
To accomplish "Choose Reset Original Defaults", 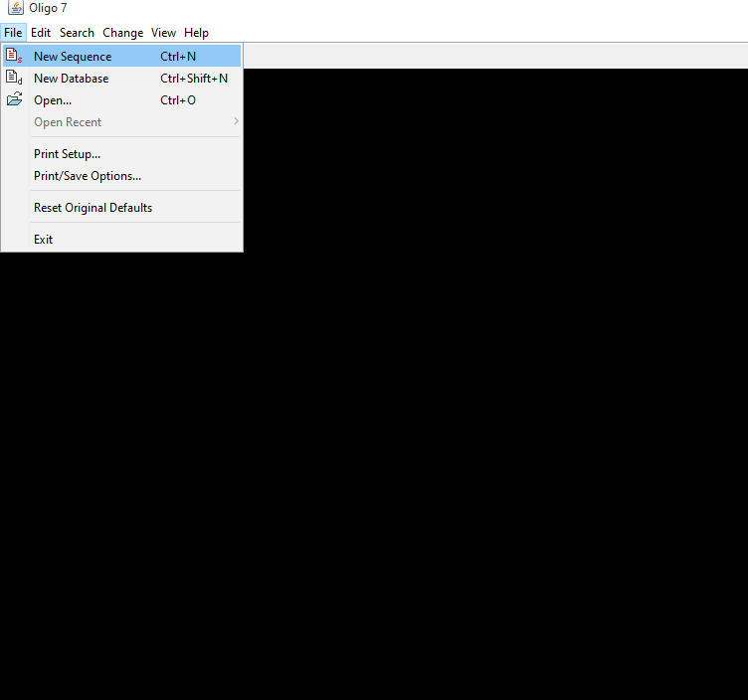I will [93, 208].
